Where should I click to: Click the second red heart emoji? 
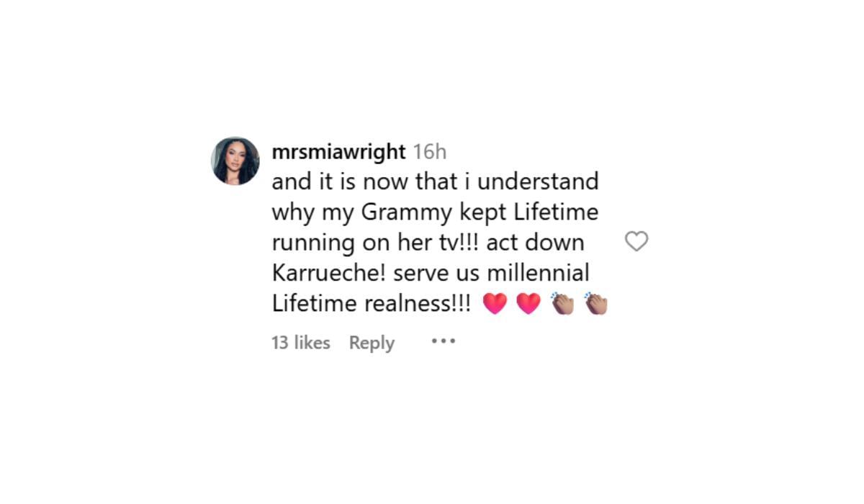pyautogui.click(x=528, y=304)
